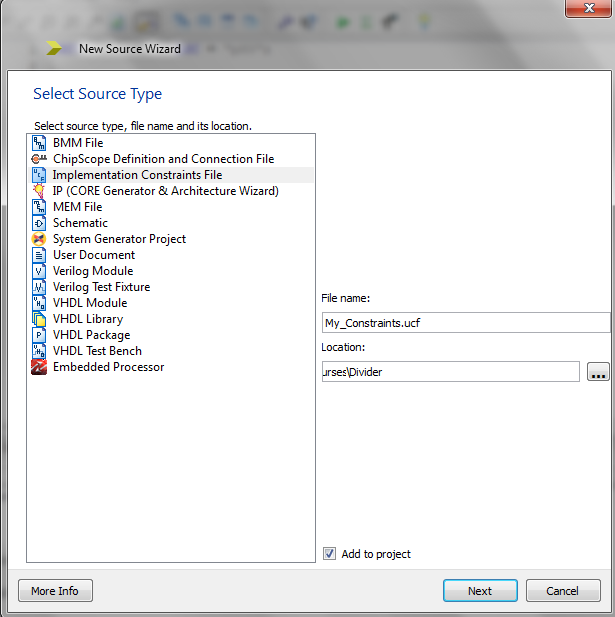615x617 pixels.
Task: Click the Schematic source icon
Action: [x=39, y=223]
